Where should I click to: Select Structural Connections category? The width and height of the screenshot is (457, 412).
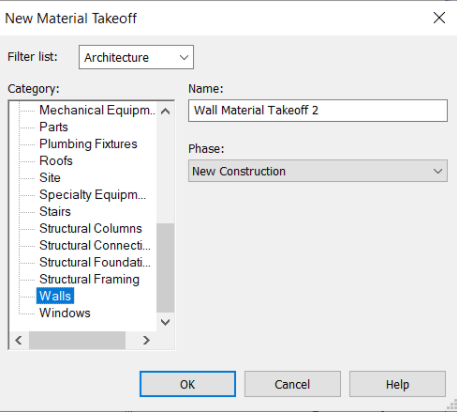95,245
